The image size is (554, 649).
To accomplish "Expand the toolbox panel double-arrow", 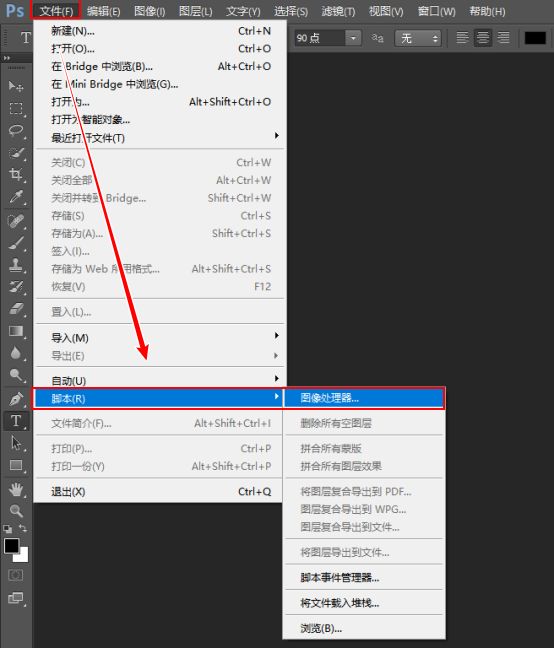I will pyautogui.click(x=7, y=58).
